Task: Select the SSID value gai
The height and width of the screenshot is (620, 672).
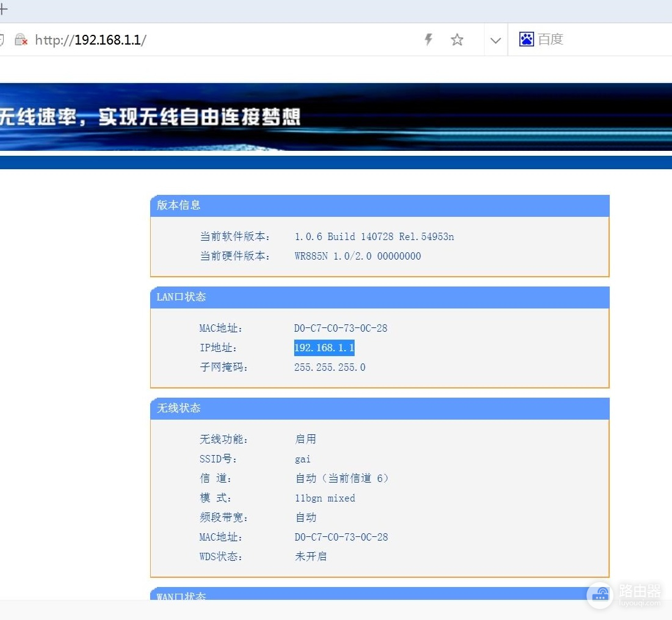Action: [303, 459]
